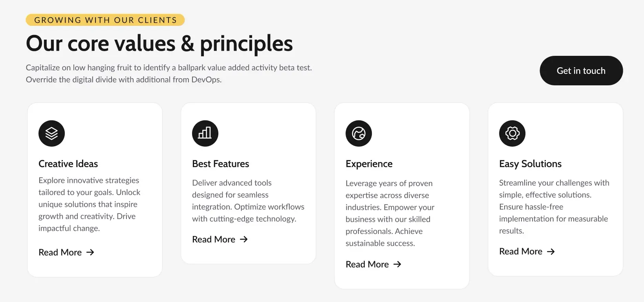Click the layers icon above Creative Ideas
This screenshot has height=302, width=644.
(51, 133)
